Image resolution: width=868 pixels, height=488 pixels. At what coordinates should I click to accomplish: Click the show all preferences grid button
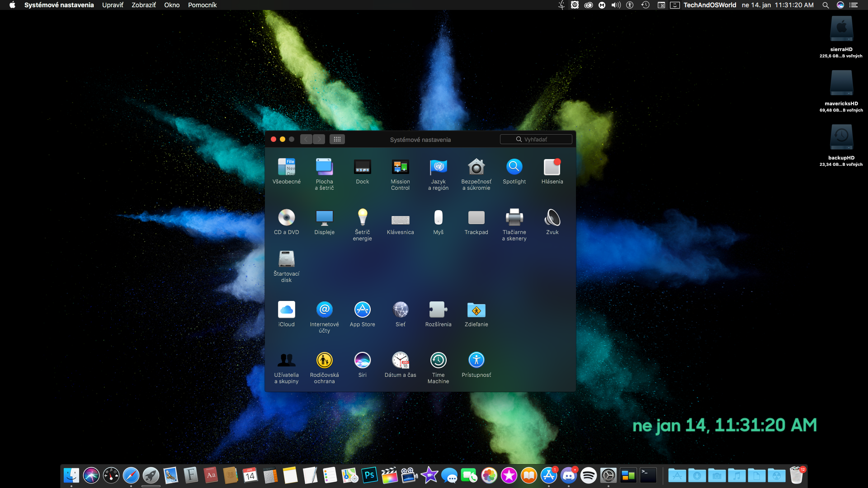click(x=337, y=139)
